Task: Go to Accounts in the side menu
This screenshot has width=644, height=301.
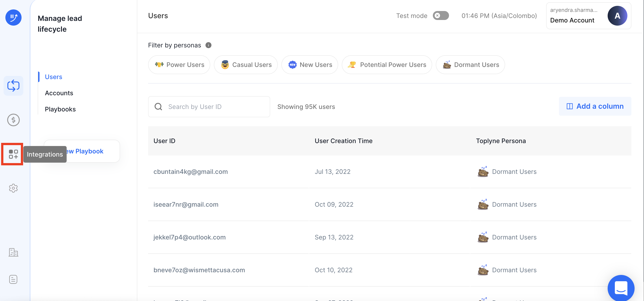Action: (59, 93)
